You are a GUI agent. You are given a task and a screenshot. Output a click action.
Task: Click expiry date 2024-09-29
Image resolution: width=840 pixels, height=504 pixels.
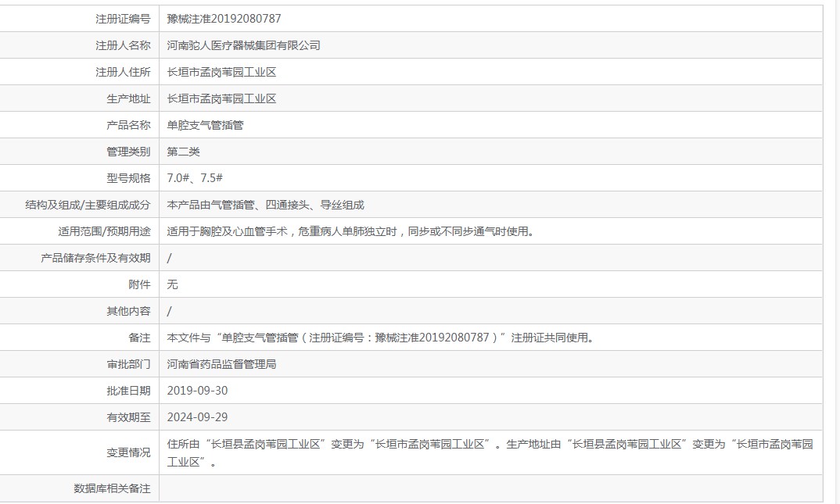[197, 417]
